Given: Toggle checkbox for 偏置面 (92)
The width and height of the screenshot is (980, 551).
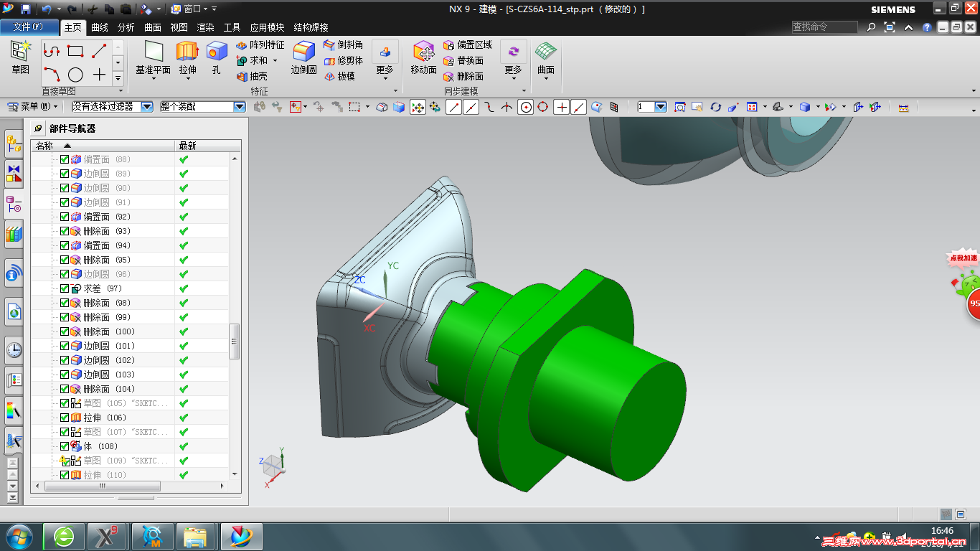Looking at the screenshot, I should coord(65,217).
